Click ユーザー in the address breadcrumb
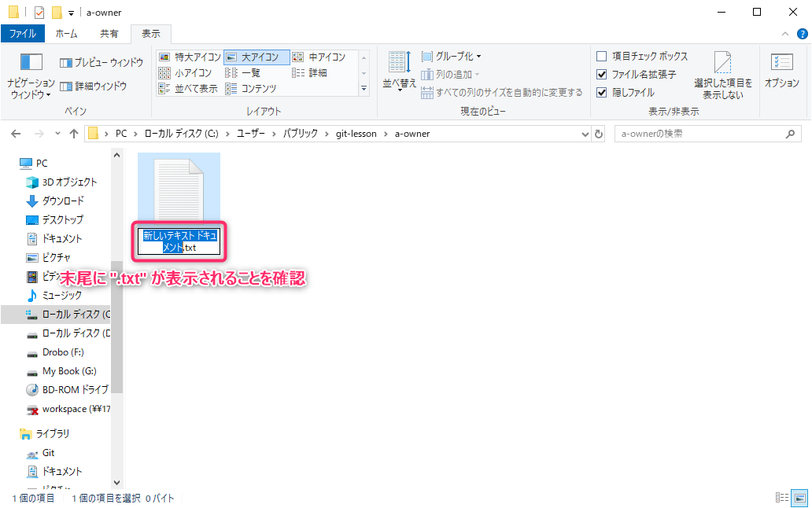 tap(251, 134)
